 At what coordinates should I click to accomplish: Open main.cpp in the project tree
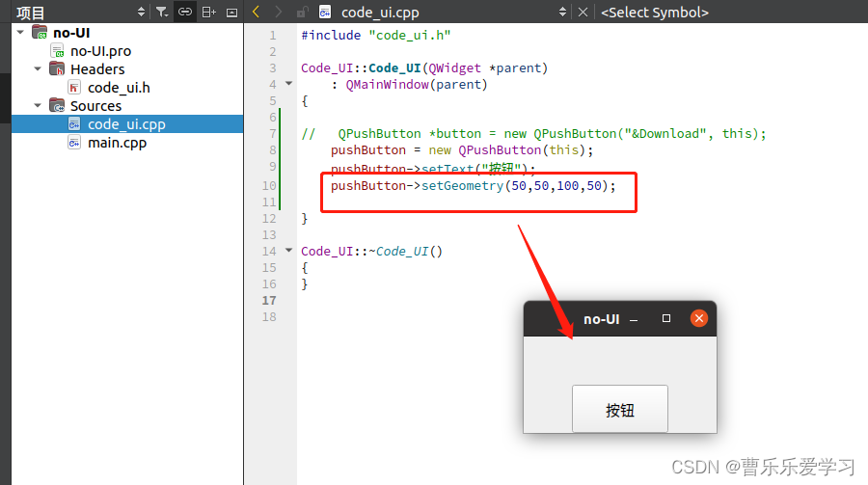click(117, 143)
